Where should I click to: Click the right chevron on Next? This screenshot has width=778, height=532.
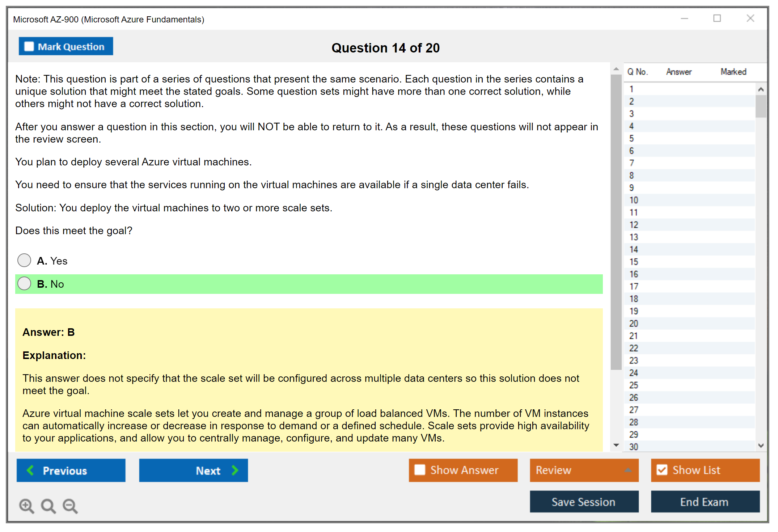[x=235, y=470]
